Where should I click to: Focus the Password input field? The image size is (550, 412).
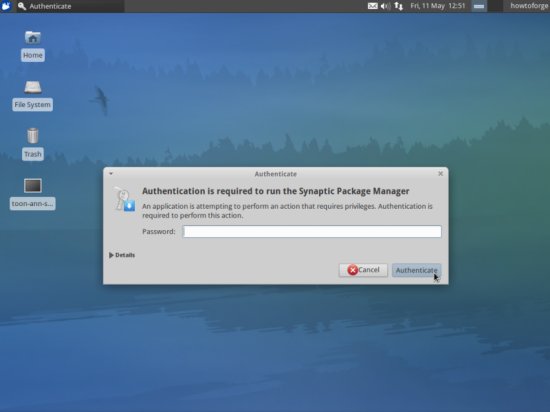click(312, 231)
